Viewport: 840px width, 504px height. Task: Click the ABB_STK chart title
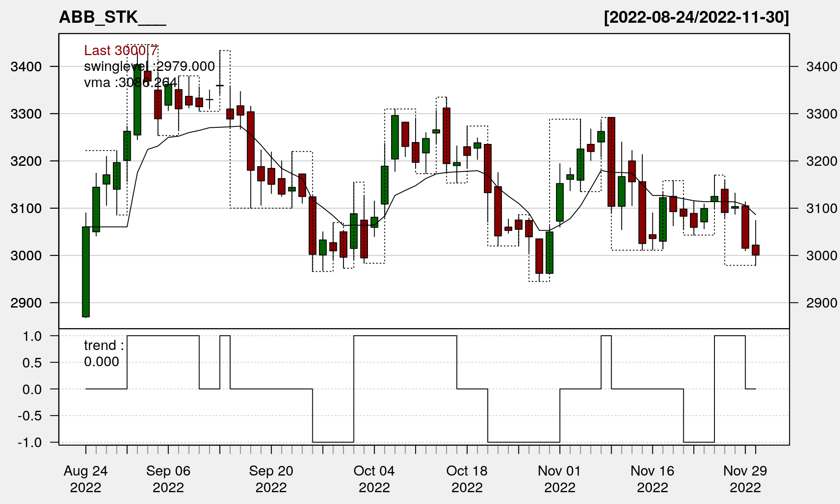tap(112, 17)
